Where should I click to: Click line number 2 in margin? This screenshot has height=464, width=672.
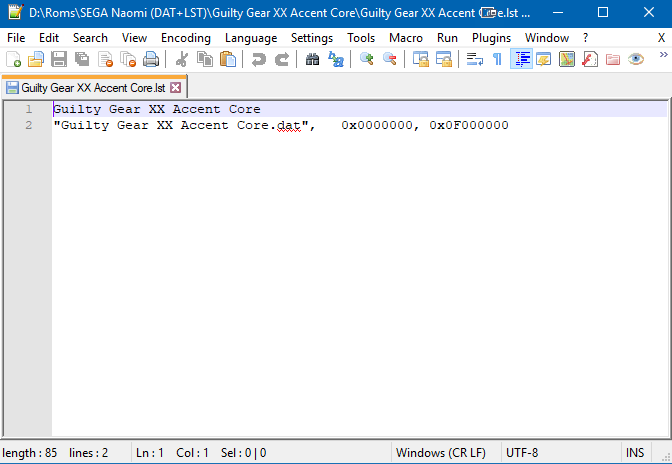tap(28, 125)
